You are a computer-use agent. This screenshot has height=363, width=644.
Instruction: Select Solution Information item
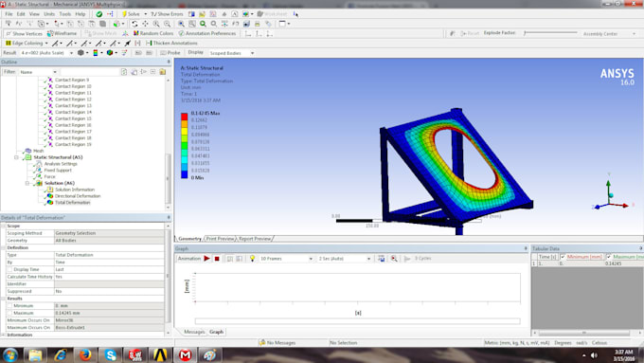pos(75,190)
